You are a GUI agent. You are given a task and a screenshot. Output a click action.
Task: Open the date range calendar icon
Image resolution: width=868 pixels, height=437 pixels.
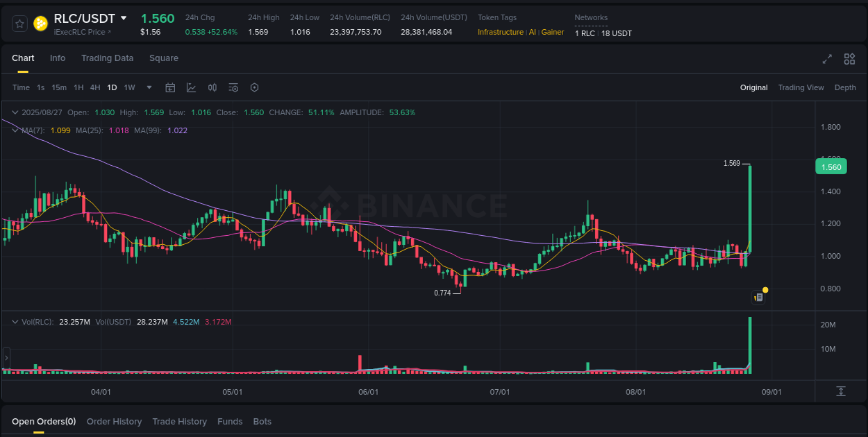(170, 87)
